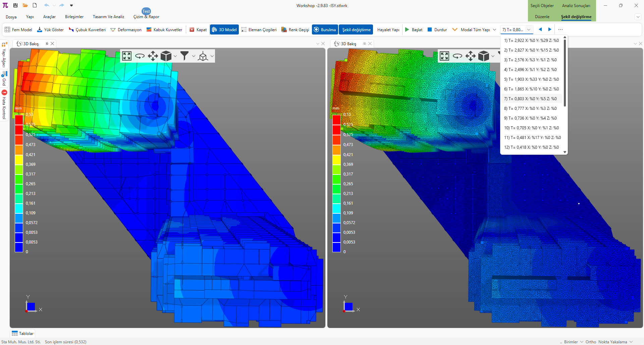This screenshot has width=644, height=345.
Task: Select mode 3 with T= 2,576
Action: [530, 60]
